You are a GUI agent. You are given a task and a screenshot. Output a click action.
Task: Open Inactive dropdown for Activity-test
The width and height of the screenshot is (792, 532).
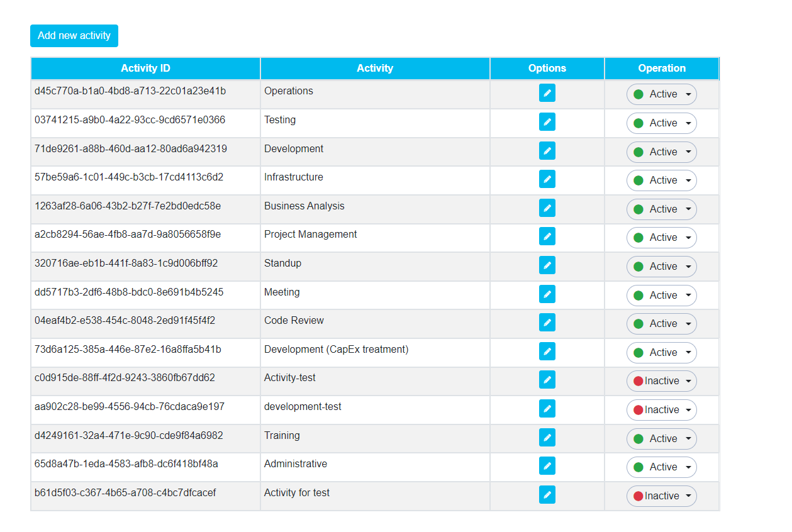(x=662, y=381)
